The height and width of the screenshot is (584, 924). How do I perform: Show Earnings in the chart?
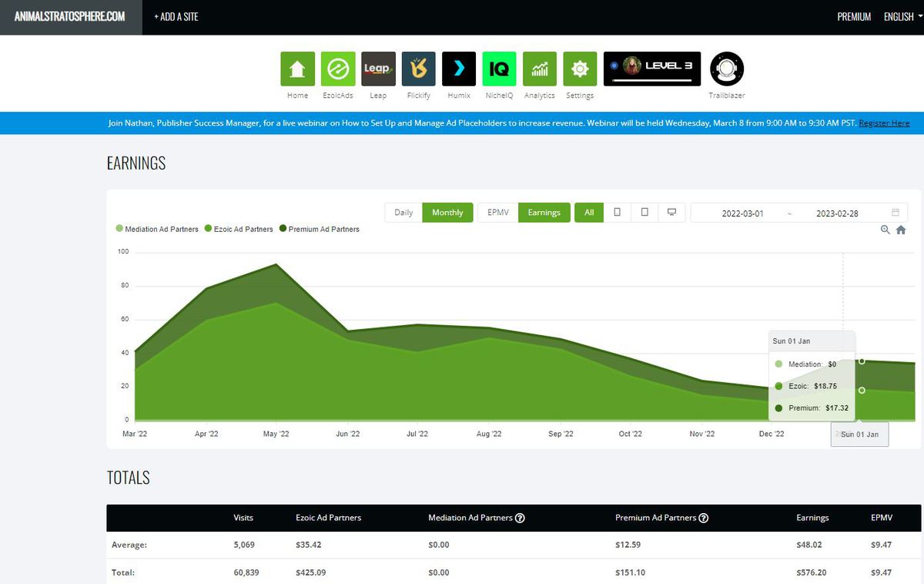(544, 213)
